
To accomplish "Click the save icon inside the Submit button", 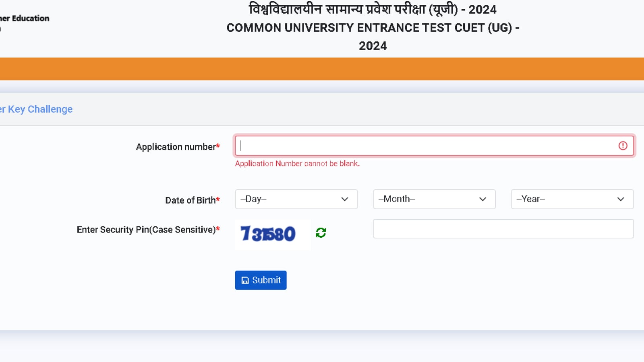I will click(245, 280).
